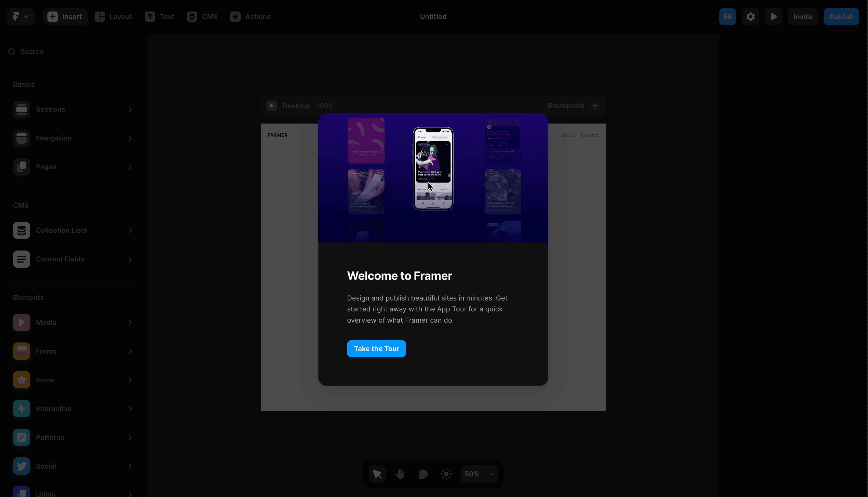Toggle the Breakpoint settings
Viewport: 868px width, 497px height.
(x=595, y=105)
